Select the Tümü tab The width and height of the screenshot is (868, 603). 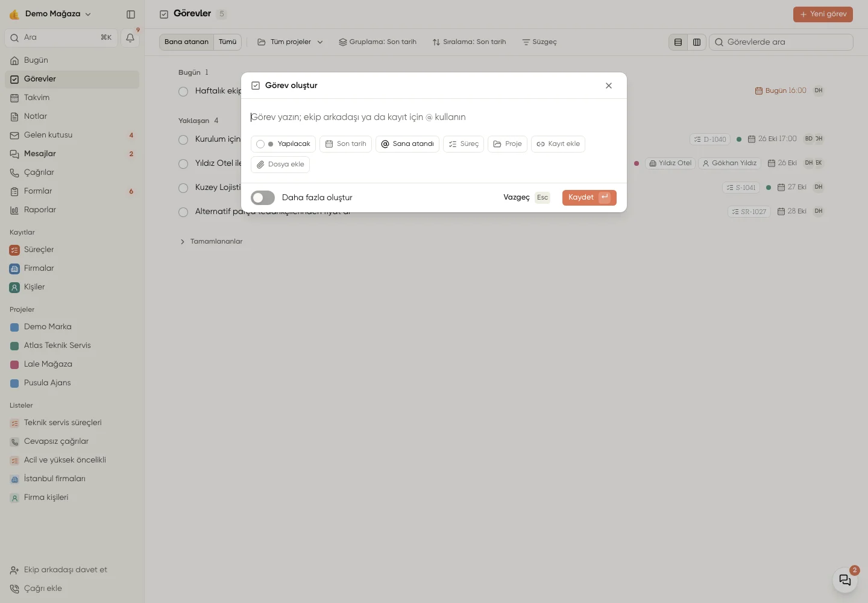point(228,42)
